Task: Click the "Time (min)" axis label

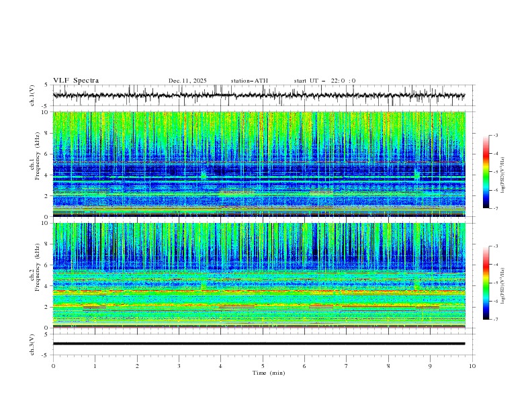Action: point(269,373)
